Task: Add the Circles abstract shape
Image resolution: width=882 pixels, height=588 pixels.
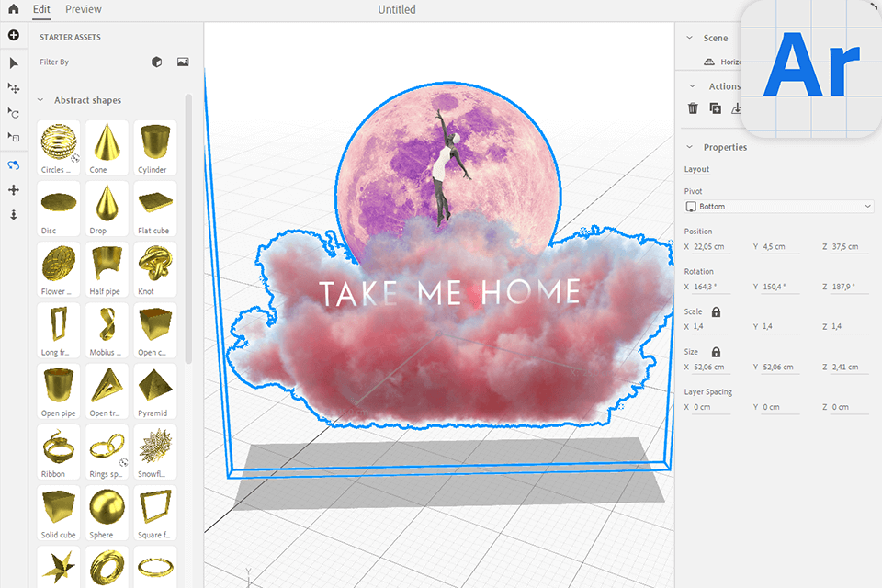Action: [x=59, y=147]
